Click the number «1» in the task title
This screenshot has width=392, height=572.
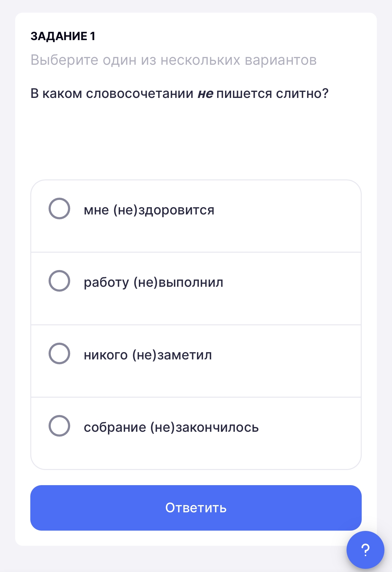[x=92, y=36]
